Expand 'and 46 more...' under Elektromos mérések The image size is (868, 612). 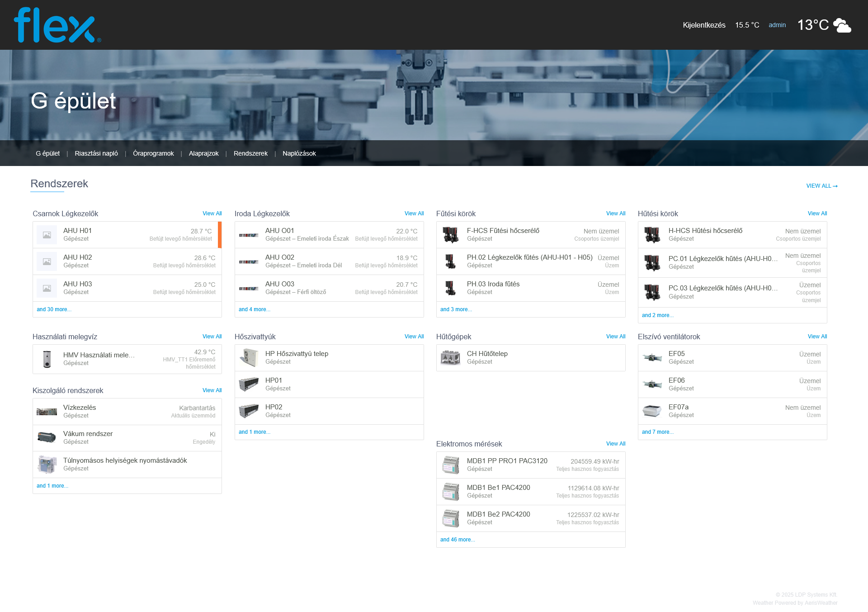(458, 540)
